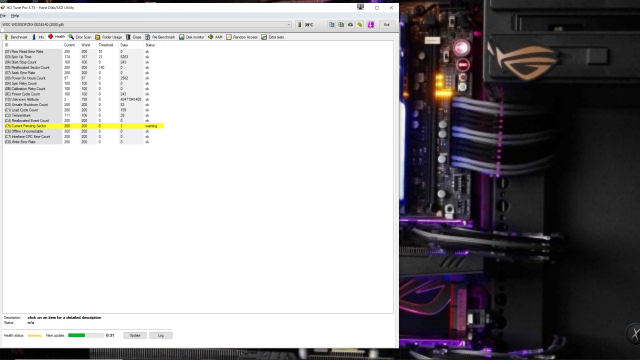Open the options wrench icon
The image size is (640, 360).
(360, 24)
